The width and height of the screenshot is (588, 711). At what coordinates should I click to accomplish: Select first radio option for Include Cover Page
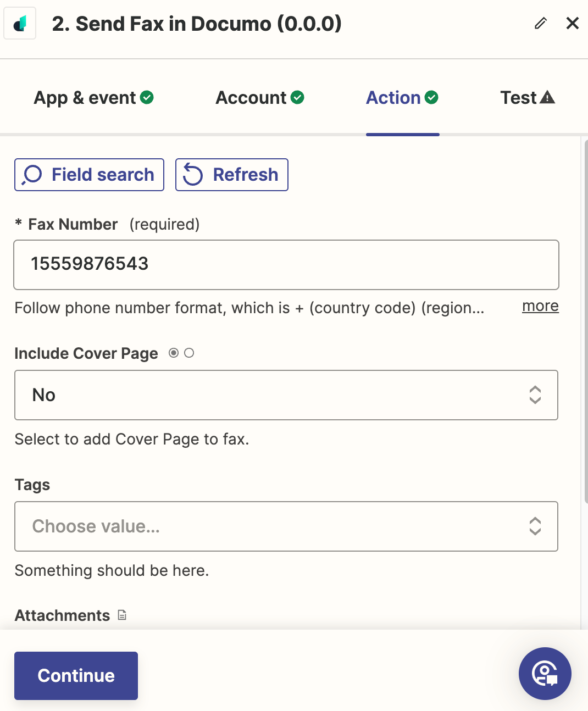(174, 353)
